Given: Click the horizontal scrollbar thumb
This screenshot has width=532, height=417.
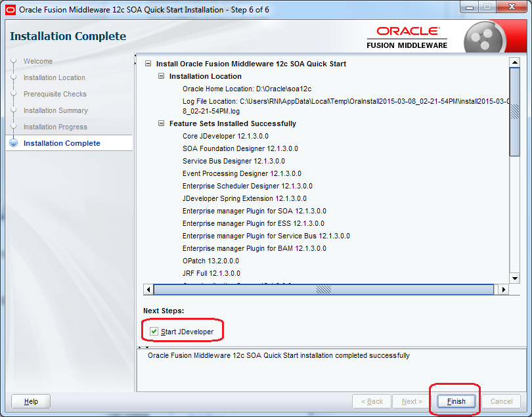Looking at the screenshot, I should pyautogui.click(x=324, y=290).
